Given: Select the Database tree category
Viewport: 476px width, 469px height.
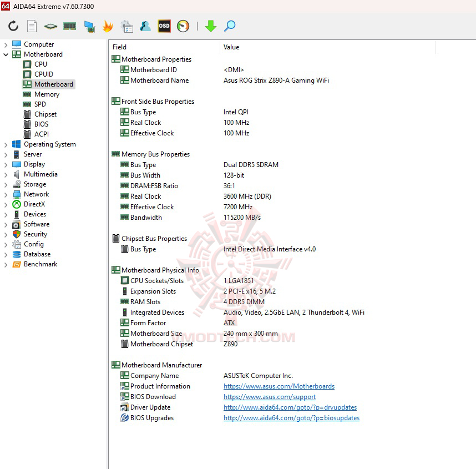Looking at the screenshot, I should [x=37, y=255].
